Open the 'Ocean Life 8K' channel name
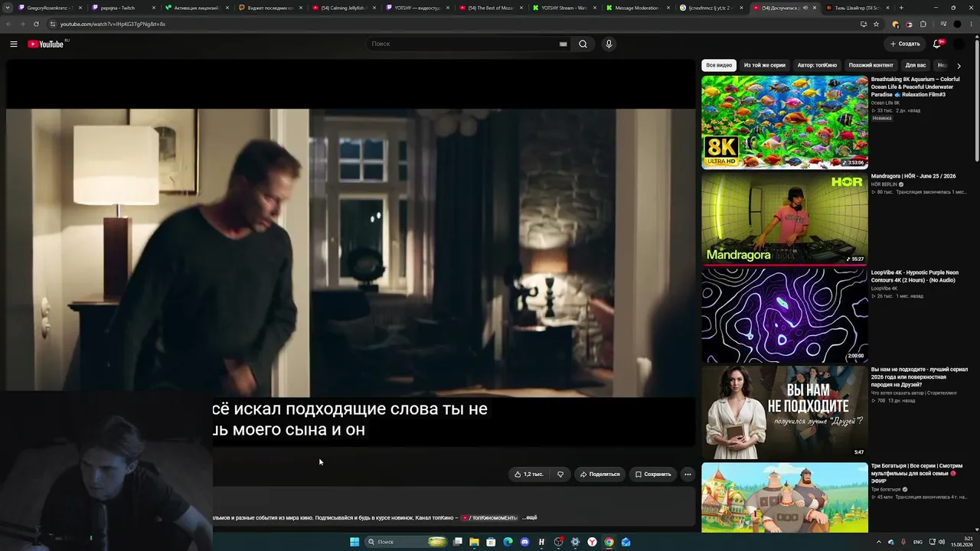The image size is (980, 551). [885, 103]
